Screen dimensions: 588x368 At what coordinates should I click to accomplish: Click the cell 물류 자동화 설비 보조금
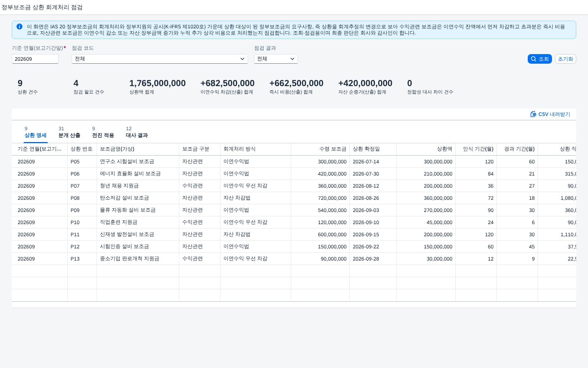tap(138, 210)
